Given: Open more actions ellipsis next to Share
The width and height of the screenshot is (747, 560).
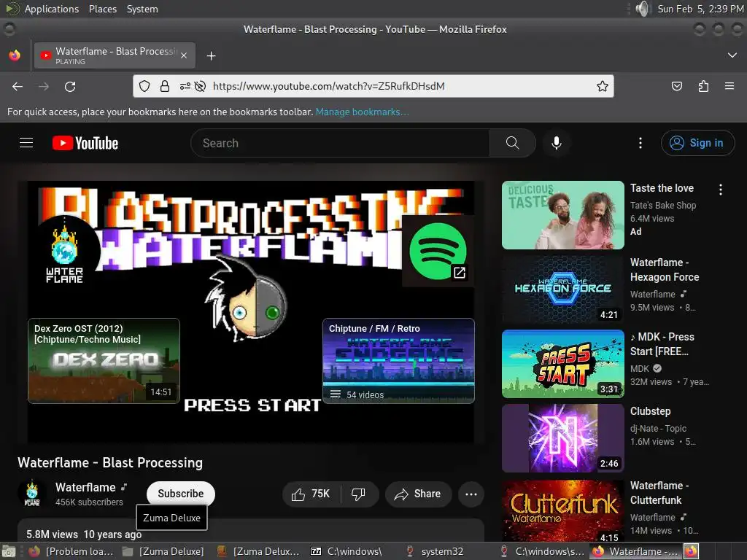Looking at the screenshot, I should (x=471, y=494).
